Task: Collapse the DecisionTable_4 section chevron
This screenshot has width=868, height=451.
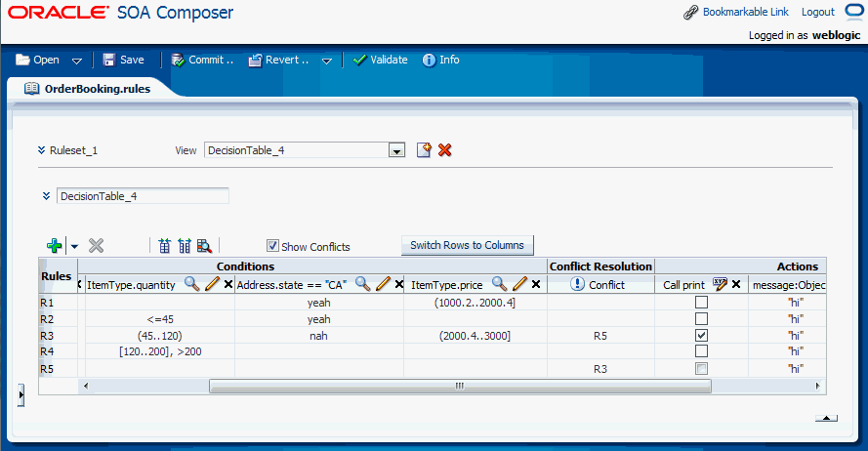Action: pyautogui.click(x=47, y=196)
